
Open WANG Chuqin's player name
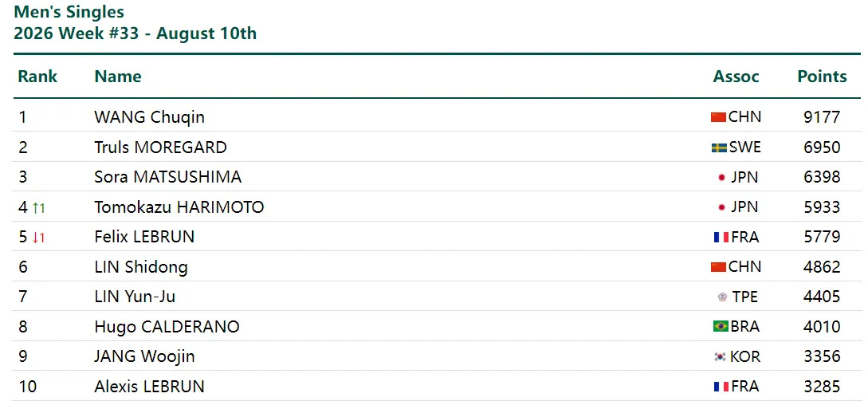tap(150, 117)
